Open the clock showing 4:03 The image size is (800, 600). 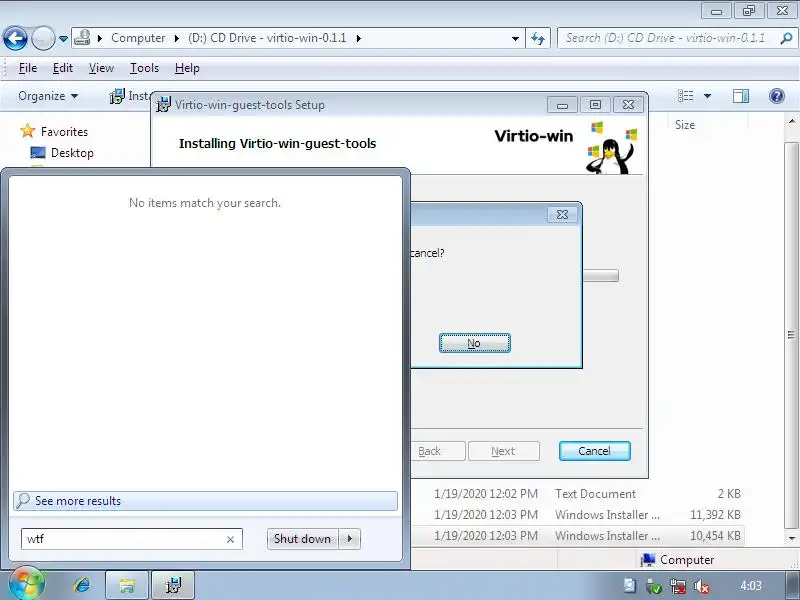click(751, 586)
